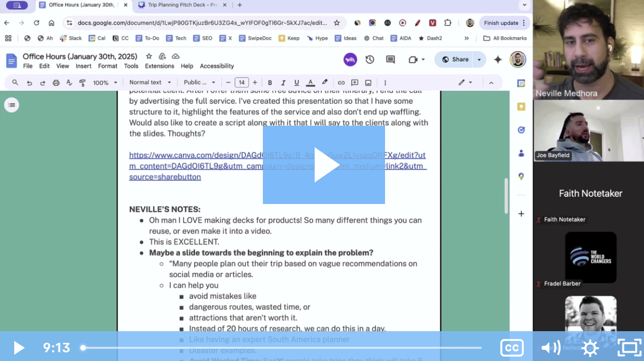644x361 pixels.
Task: Toggle bold formatting
Action: point(270,83)
